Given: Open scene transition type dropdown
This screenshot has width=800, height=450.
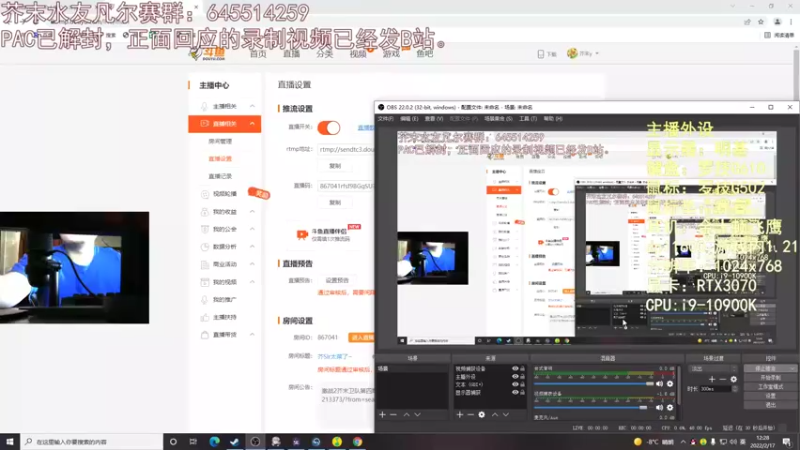Looking at the screenshot, I should (x=713, y=368).
